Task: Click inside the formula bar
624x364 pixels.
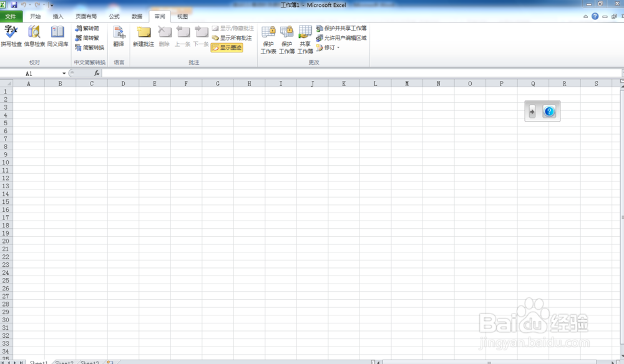Action: coord(361,73)
